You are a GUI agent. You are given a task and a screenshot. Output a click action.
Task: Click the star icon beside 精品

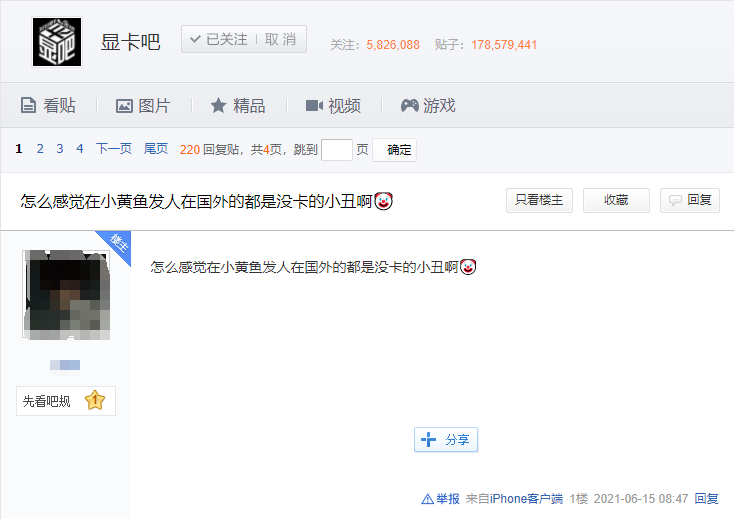[x=218, y=105]
